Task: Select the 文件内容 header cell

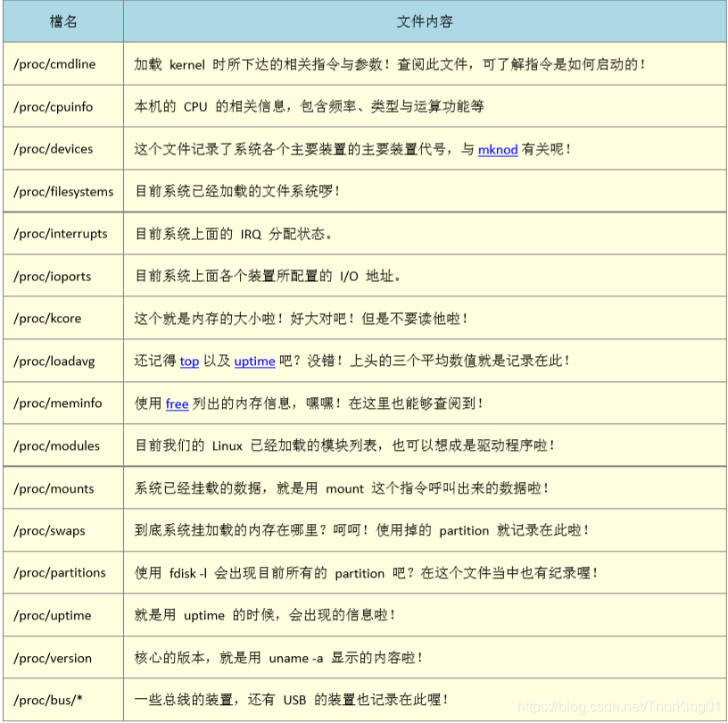Action: coord(425,21)
